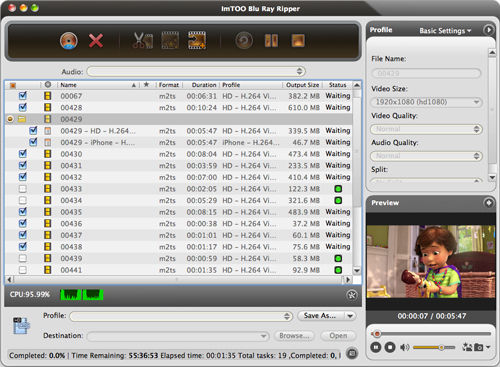The height and width of the screenshot is (367, 500).
Task: Click the red X remove icon
Action: tap(96, 41)
